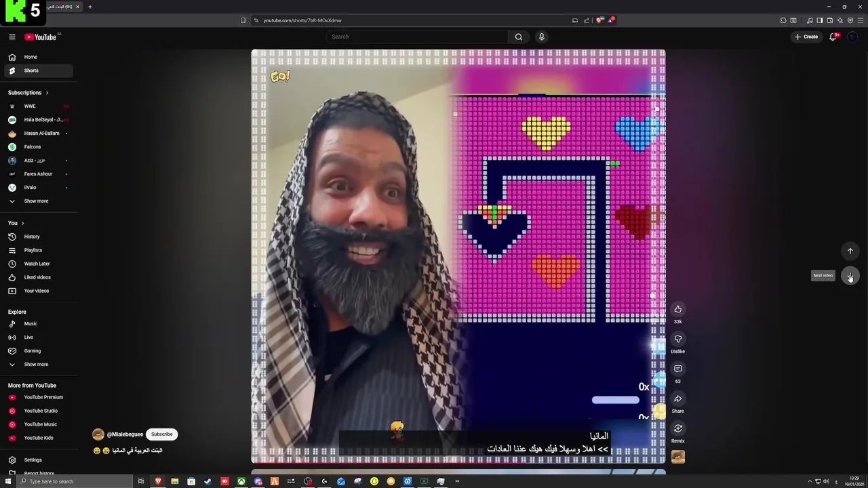The height and width of the screenshot is (488, 868).
Task: Open the browser main menu
Action: tap(861, 20)
